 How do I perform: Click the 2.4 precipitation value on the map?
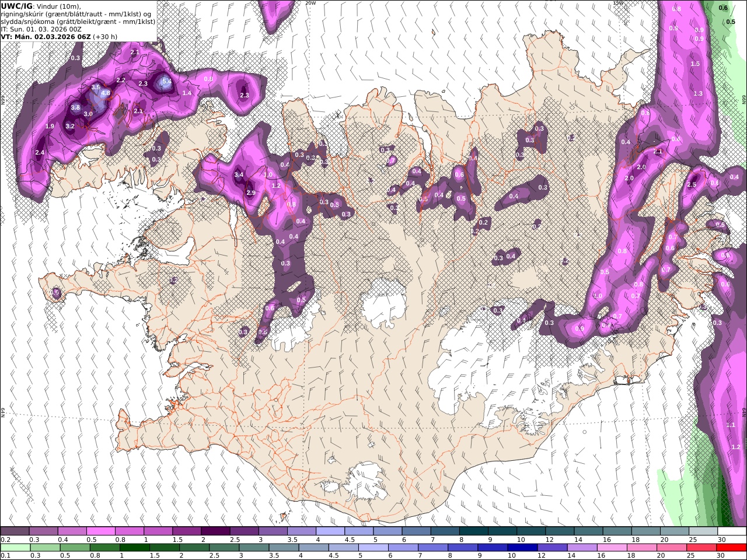click(40, 152)
